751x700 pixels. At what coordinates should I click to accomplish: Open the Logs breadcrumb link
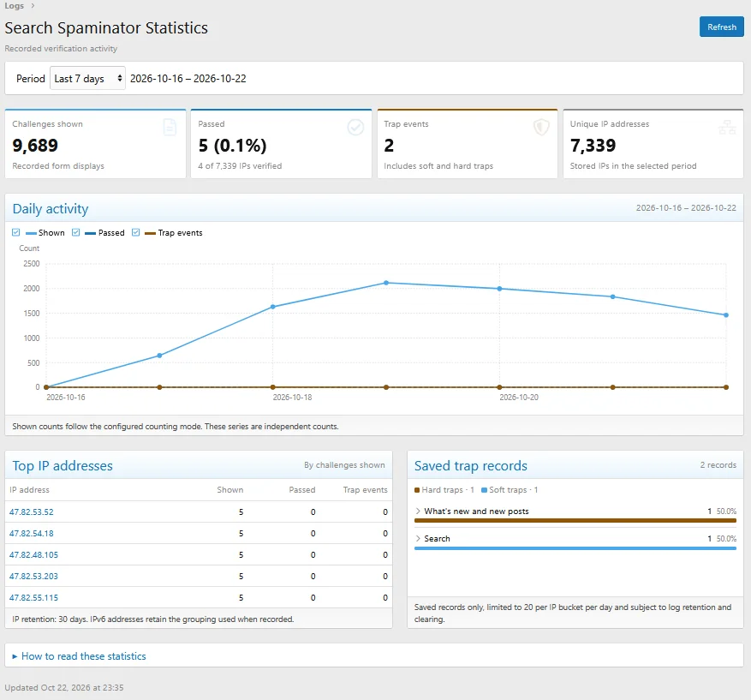click(x=15, y=6)
